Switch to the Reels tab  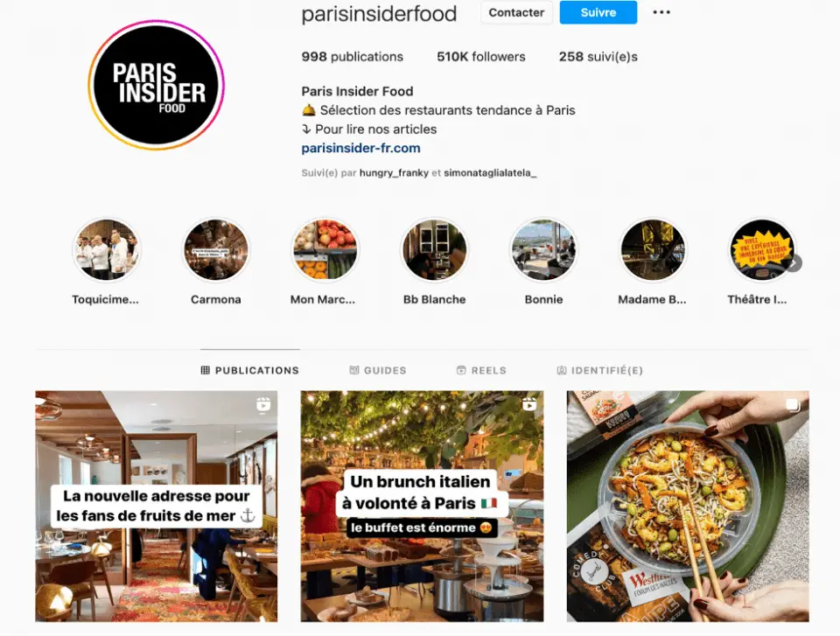[x=481, y=370]
